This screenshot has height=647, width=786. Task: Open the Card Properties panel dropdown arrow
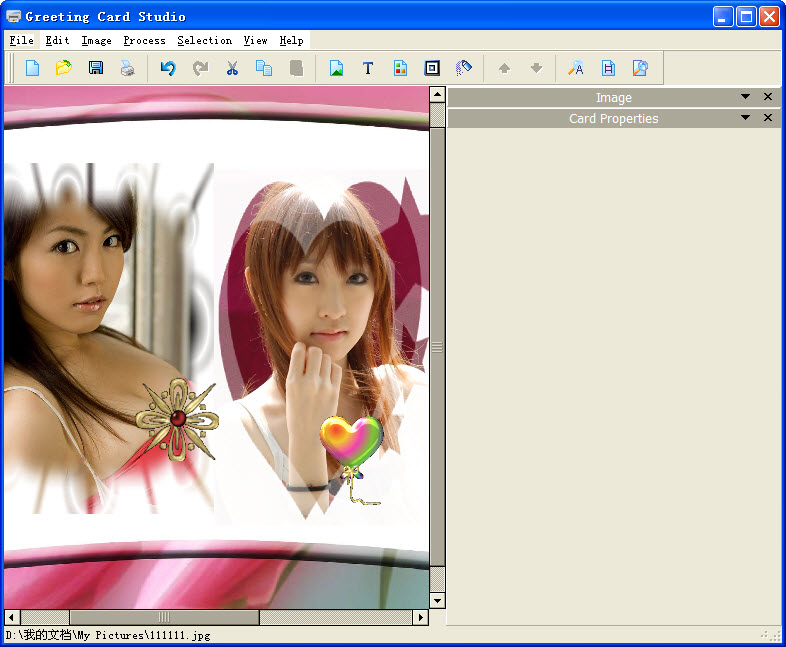[745, 118]
